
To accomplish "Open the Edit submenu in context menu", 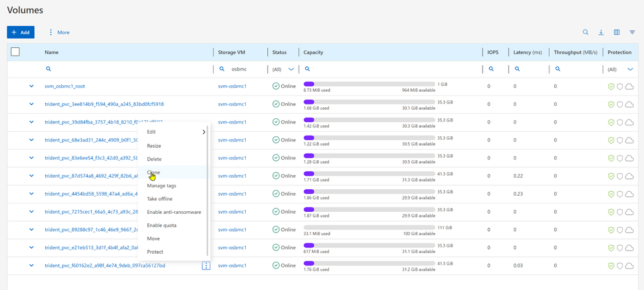I will 176,132.
